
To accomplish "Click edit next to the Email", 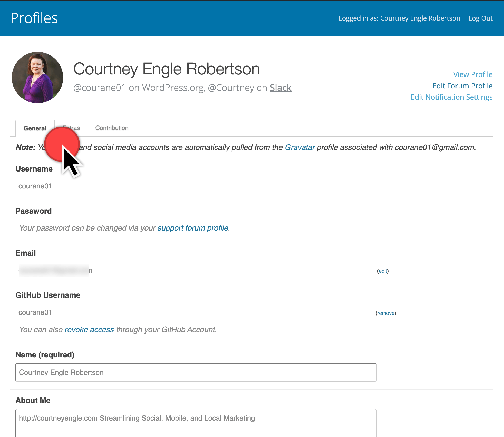I will pyautogui.click(x=383, y=271).
